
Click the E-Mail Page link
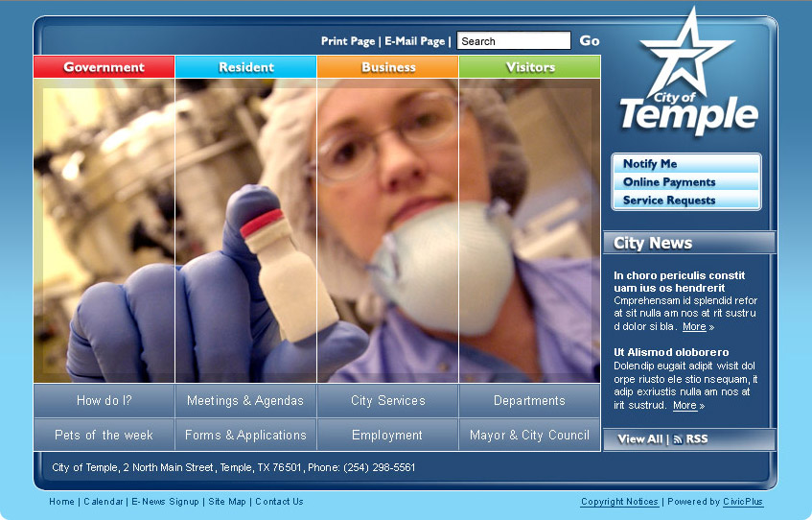pos(414,41)
